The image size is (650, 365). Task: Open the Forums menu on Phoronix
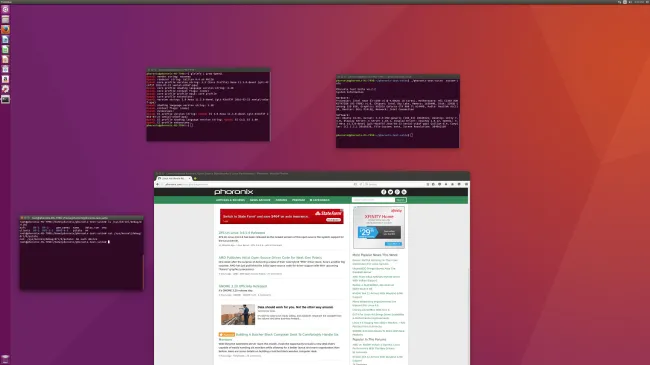coord(281,200)
